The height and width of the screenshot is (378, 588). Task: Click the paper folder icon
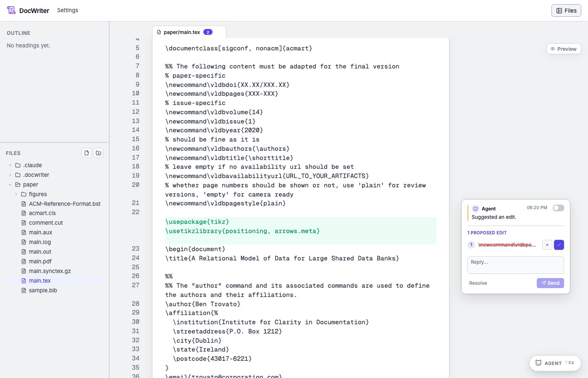click(18, 184)
